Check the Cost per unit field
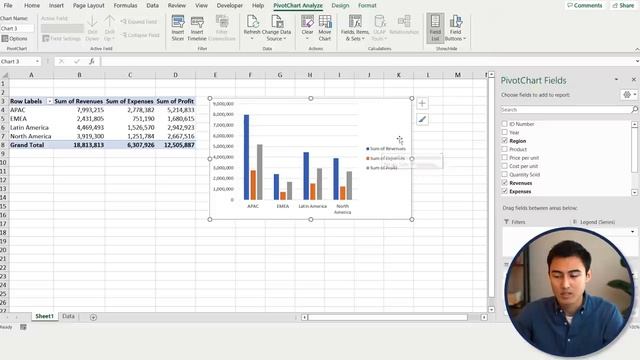Viewport: 640px width, 360px height. pos(504,166)
